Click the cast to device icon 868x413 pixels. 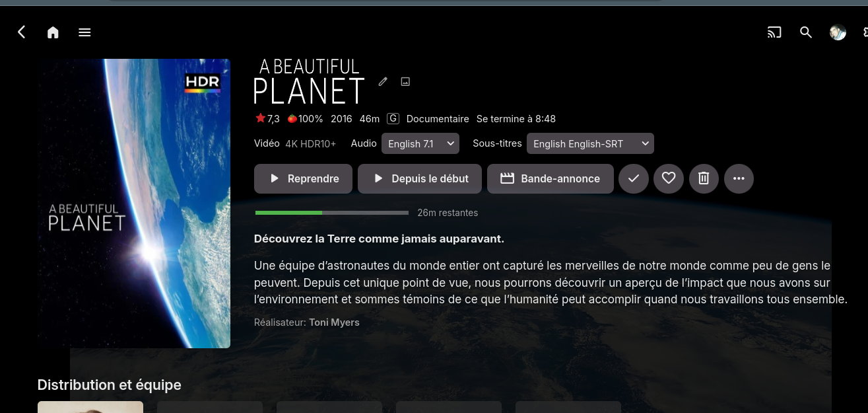click(x=774, y=32)
